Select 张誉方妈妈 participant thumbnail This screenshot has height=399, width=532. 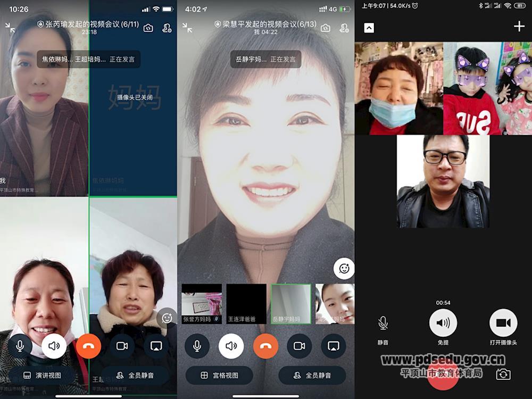pos(202,304)
